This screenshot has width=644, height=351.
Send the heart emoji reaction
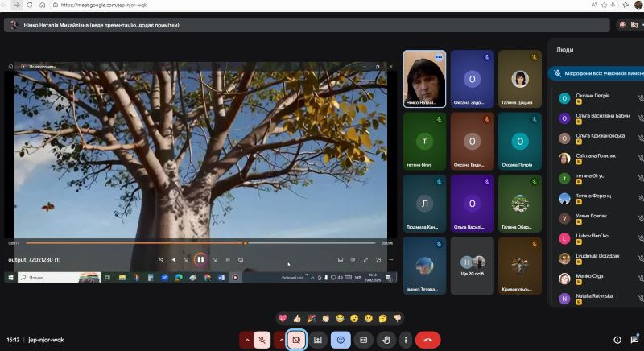(x=283, y=318)
